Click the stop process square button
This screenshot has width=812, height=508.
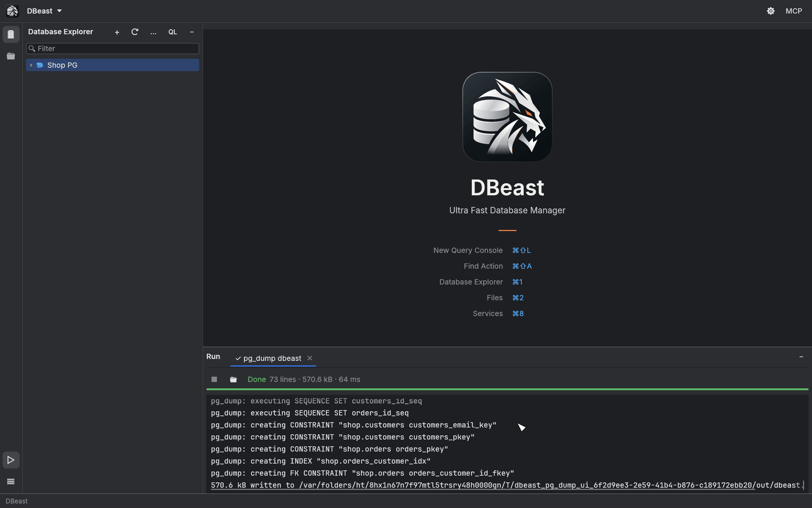coord(214,379)
